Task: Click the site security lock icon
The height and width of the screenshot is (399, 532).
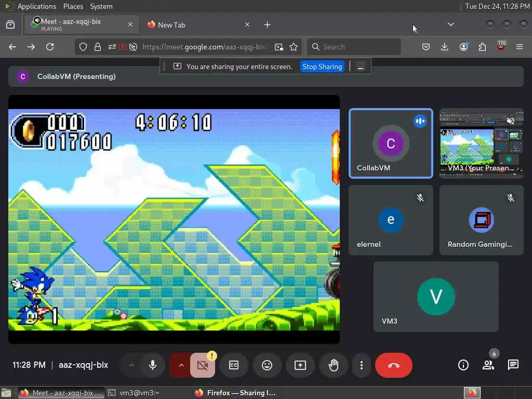Action: click(x=98, y=47)
